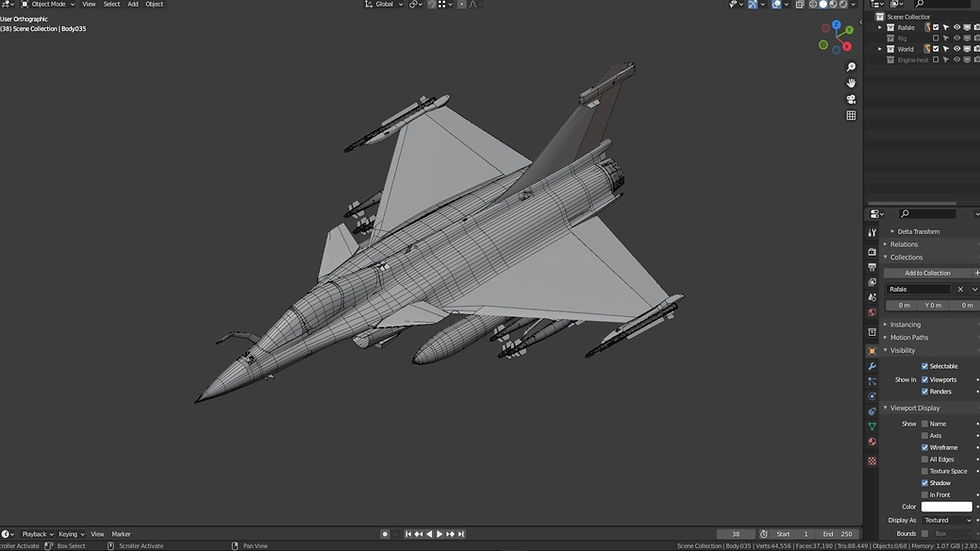Enable the Show Name checkbox
This screenshot has height=551, width=980.
coord(924,424)
